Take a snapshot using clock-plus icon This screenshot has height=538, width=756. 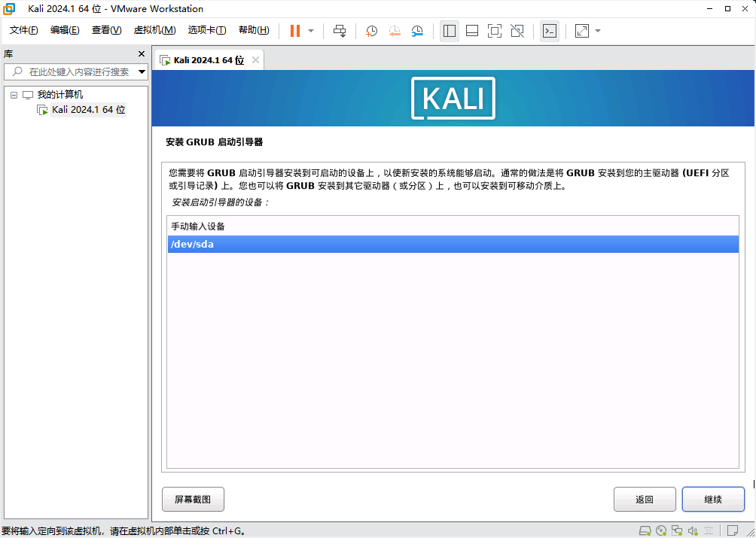click(x=372, y=31)
